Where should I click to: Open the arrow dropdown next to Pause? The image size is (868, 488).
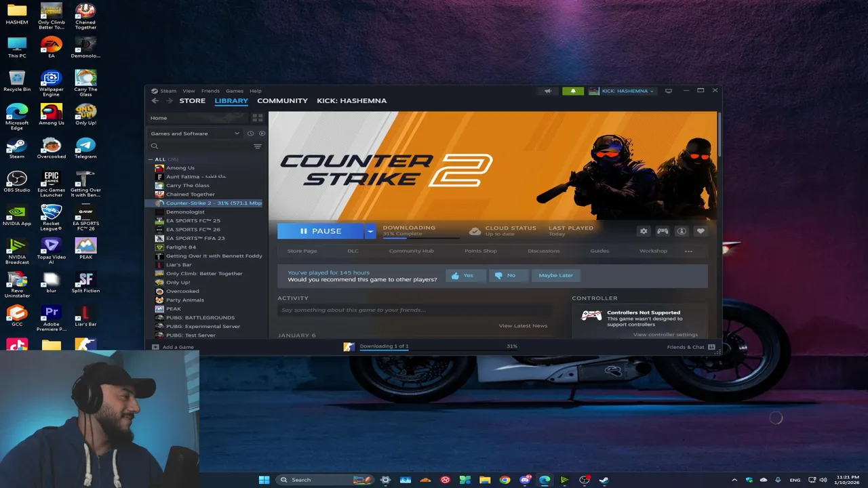point(370,231)
